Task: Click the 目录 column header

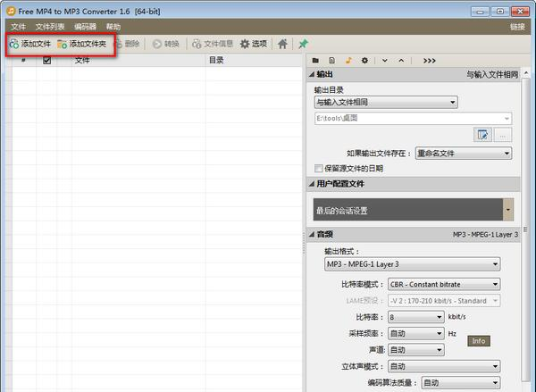Action: 254,61
